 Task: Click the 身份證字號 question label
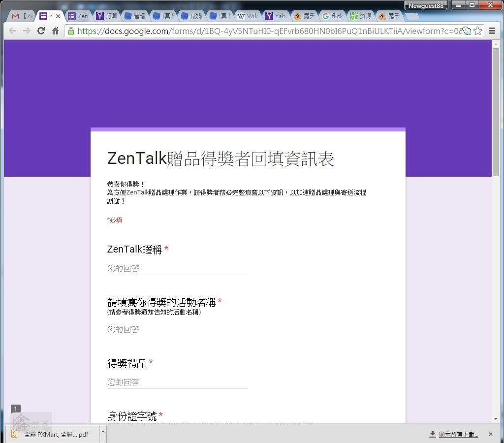(x=132, y=416)
